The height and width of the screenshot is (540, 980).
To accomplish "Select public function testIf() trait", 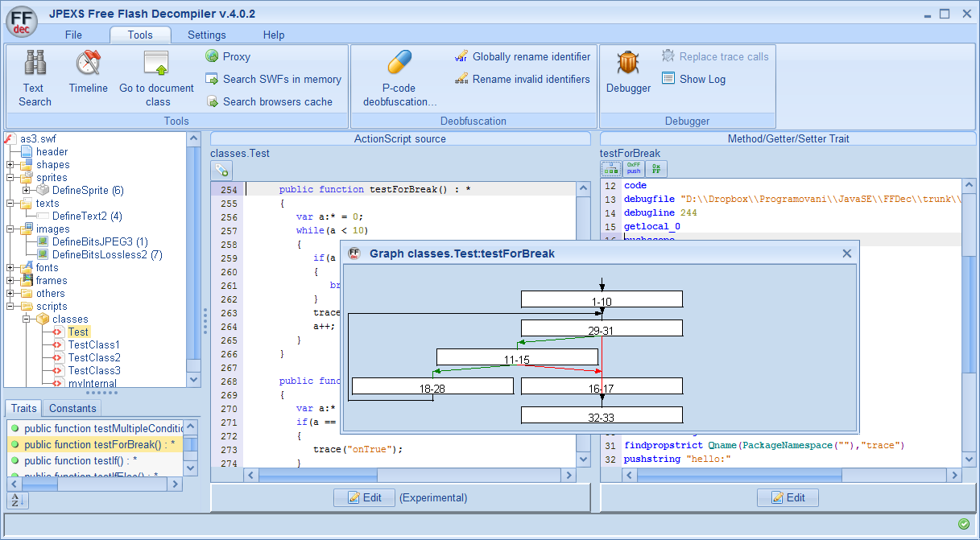I will 95,461.
